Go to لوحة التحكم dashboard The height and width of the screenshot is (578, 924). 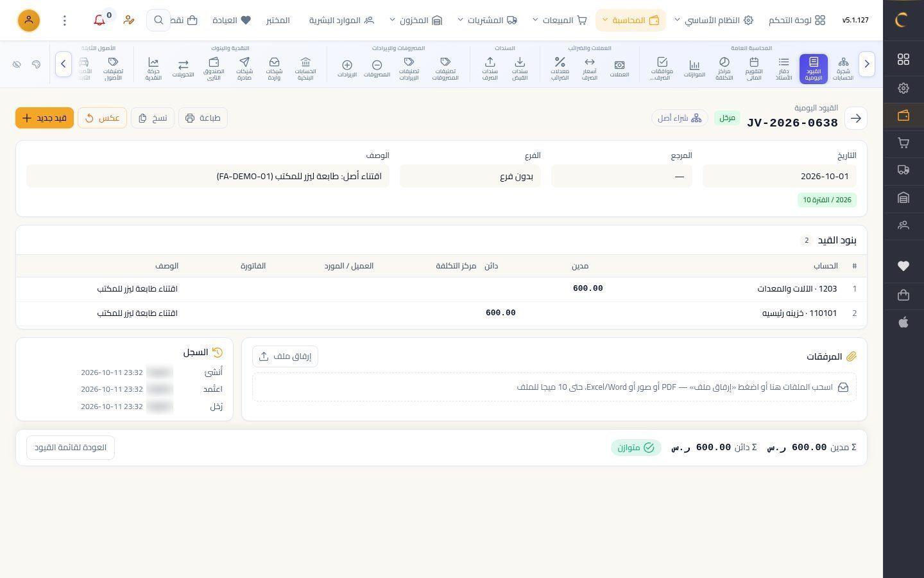pyautogui.click(x=797, y=21)
